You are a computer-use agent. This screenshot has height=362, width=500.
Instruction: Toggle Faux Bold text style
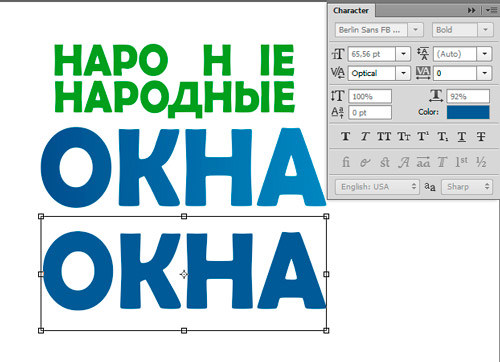346,136
